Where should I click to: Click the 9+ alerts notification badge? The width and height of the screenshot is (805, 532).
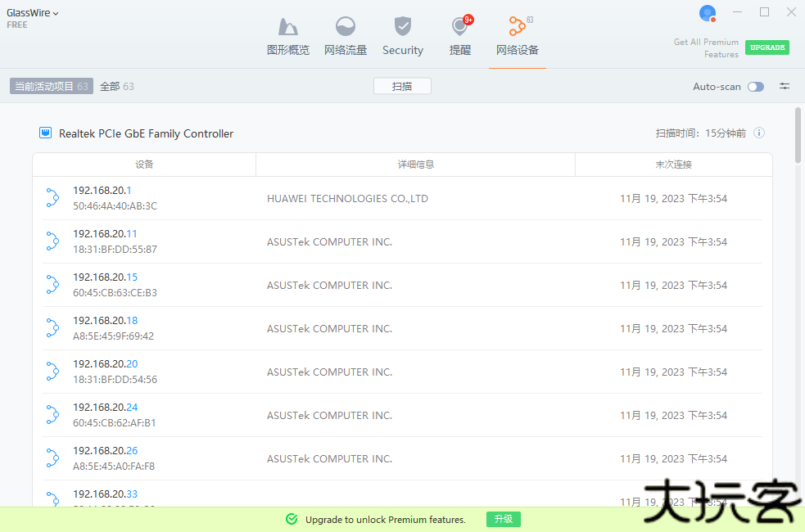468,20
